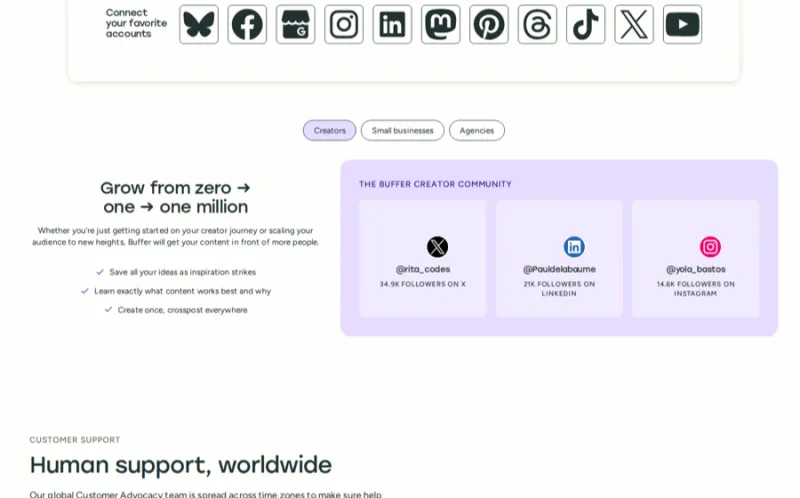Click checkmark beside 'Save all your ideas'
This screenshot has width=800, height=498.
[x=100, y=272]
